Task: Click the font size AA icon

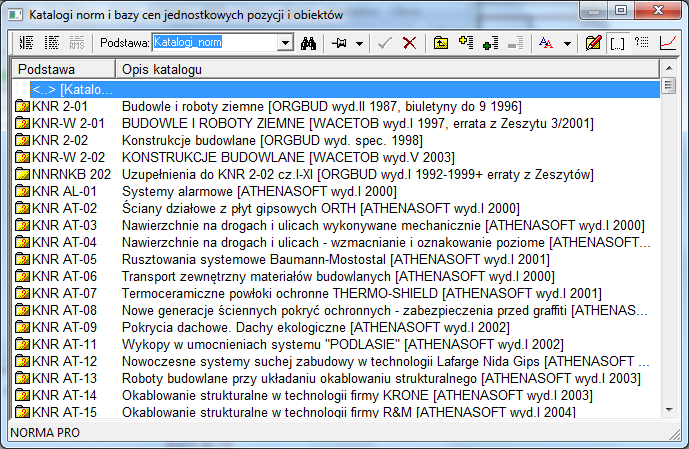Action: pyautogui.click(x=546, y=43)
